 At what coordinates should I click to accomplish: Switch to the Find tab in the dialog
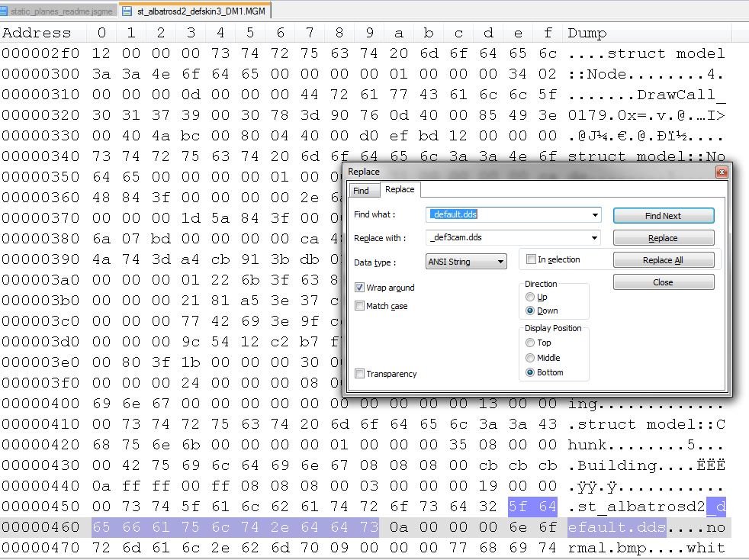coord(361,191)
